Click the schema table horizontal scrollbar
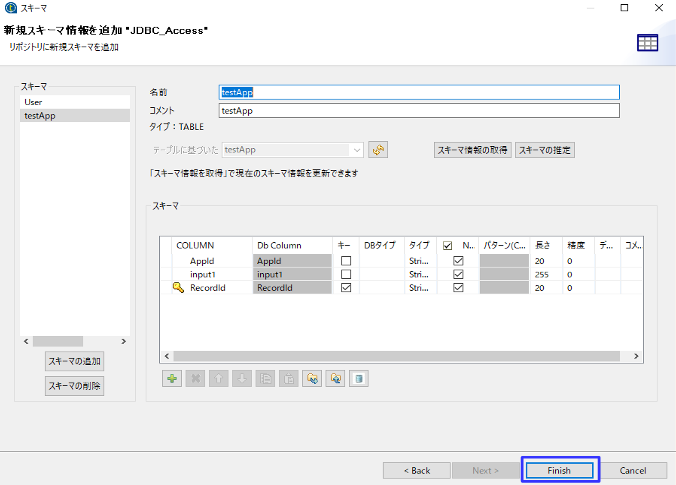Viewport: 676px width, 485px height. click(x=397, y=356)
